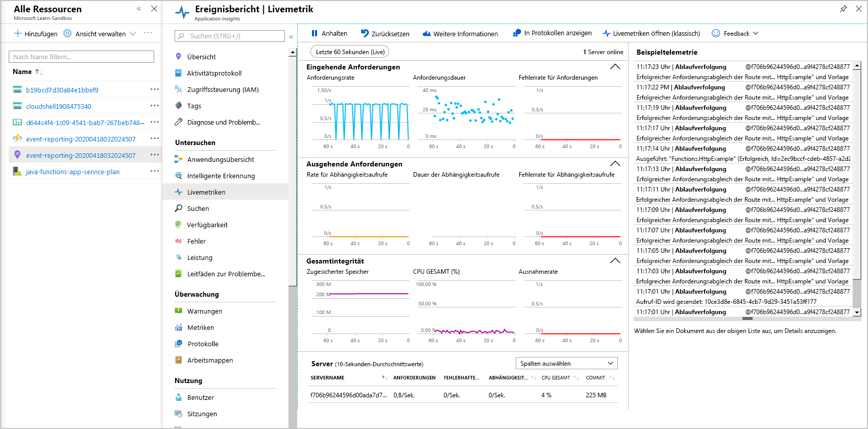The image size is (868, 429).
Task: Open context menu for java-functions-app-service-plan
Action: 155,171
